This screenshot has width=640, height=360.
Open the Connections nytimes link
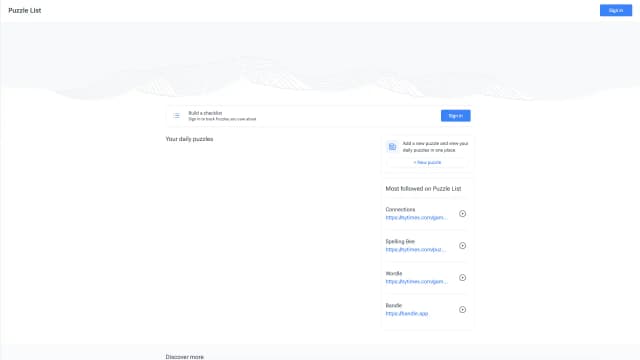416,218
